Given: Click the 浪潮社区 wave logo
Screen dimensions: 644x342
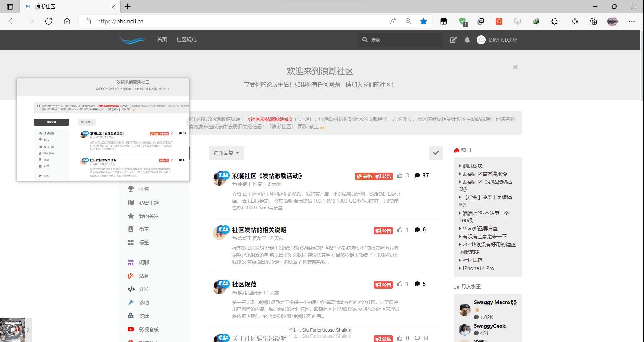Looking at the screenshot, I should click(132, 40).
